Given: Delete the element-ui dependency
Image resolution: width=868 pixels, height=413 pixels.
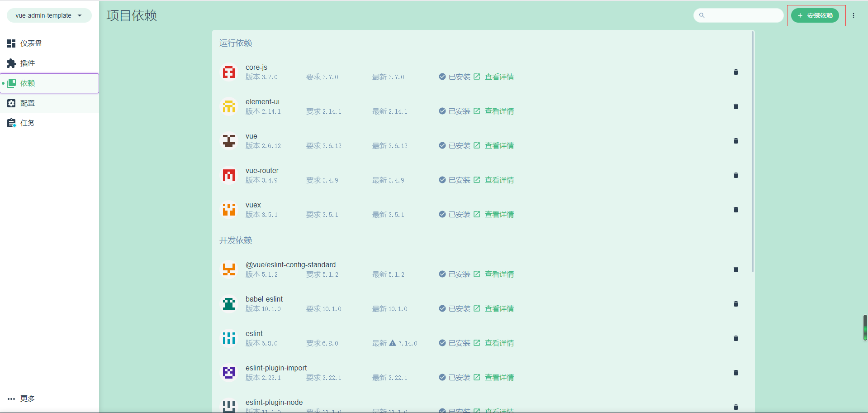Looking at the screenshot, I should point(736,106).
